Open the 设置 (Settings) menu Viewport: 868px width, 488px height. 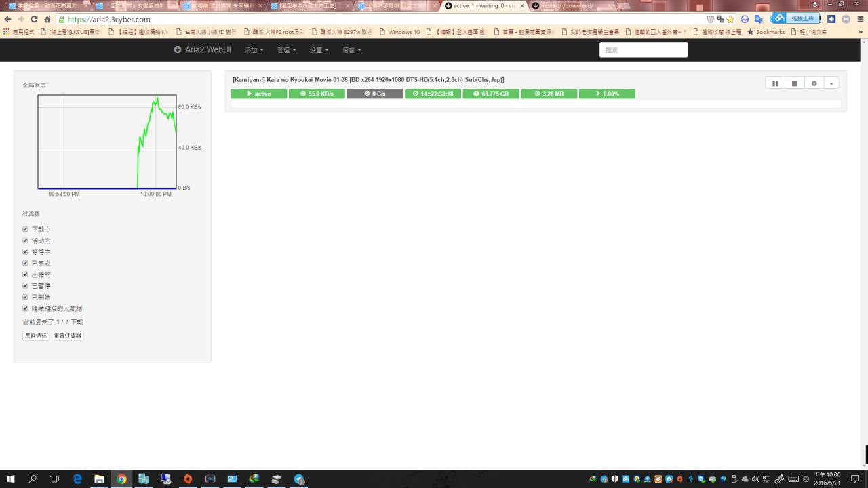coord(319,50)
